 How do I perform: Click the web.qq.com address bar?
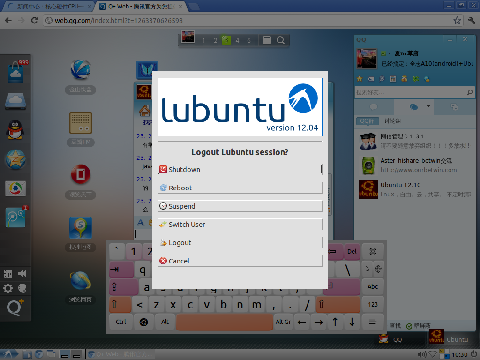tap(248, 20)
